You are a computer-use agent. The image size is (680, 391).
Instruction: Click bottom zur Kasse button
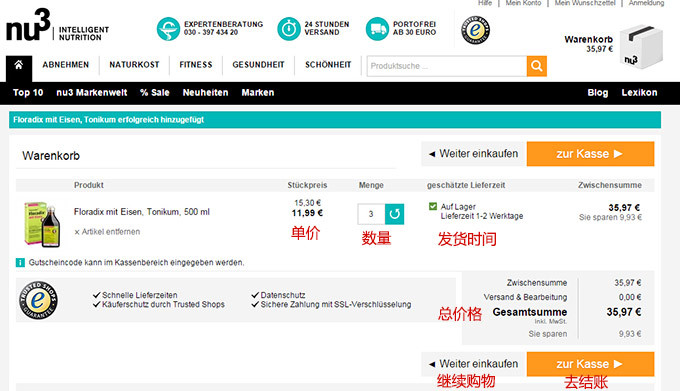(x=590, y=364)
